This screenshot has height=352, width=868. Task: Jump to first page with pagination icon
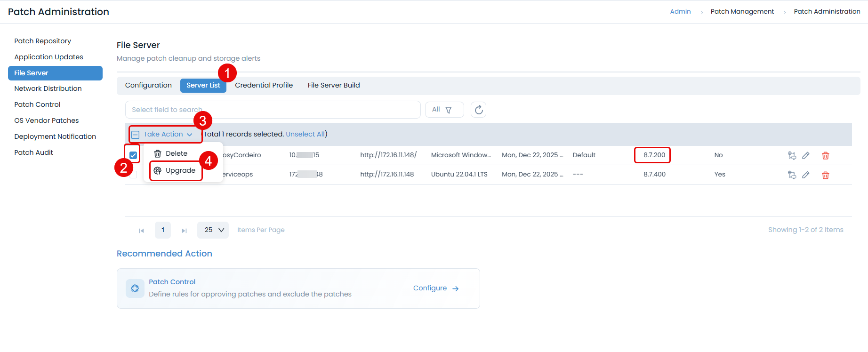click(141, 231)
